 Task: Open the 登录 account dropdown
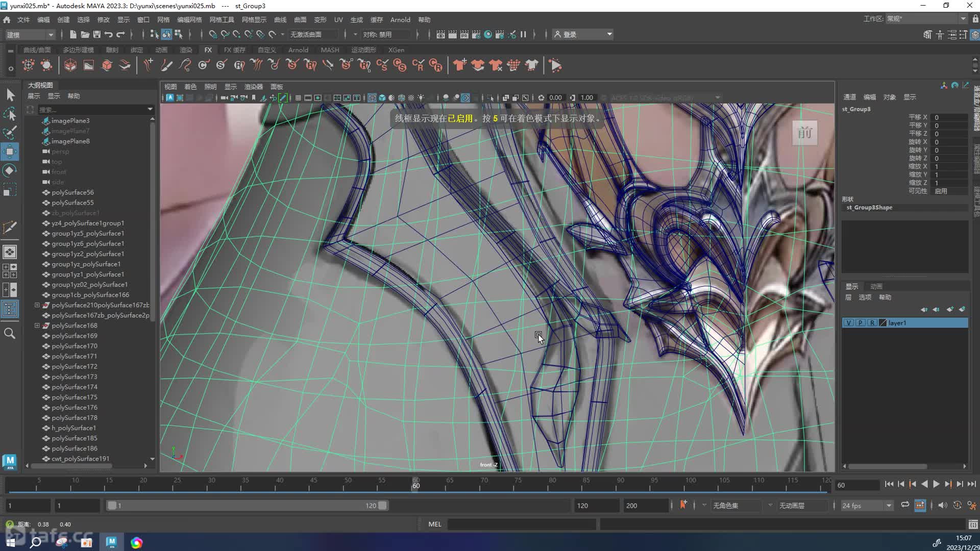tap(583, 34)
